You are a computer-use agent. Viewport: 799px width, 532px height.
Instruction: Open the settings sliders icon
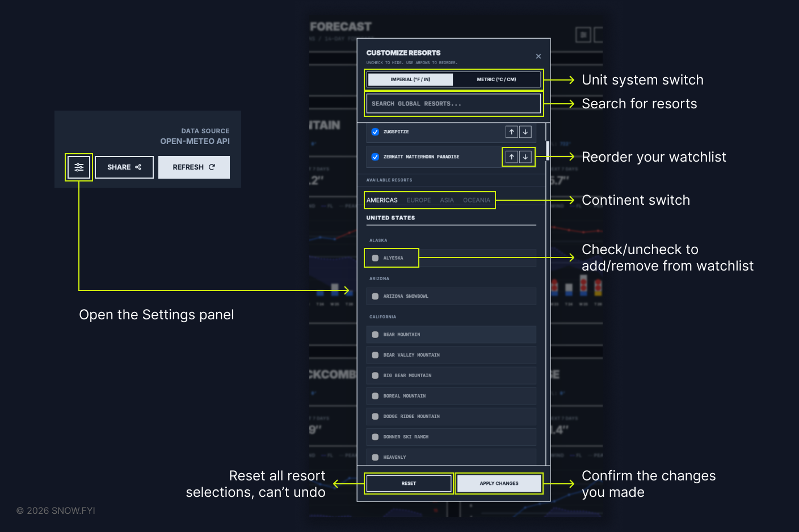79,167
